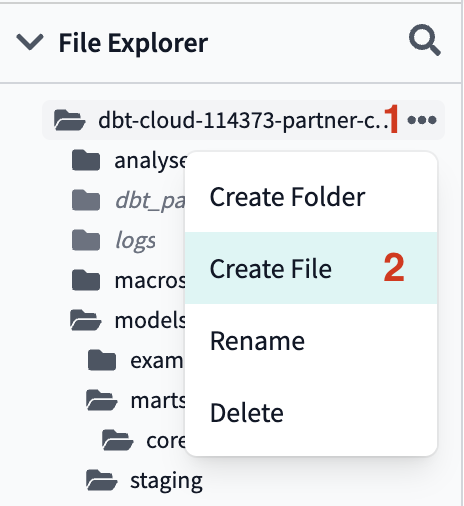Select the models folder label
The height and width of the screenshot is (506, 464).
(x=150, y=320)
